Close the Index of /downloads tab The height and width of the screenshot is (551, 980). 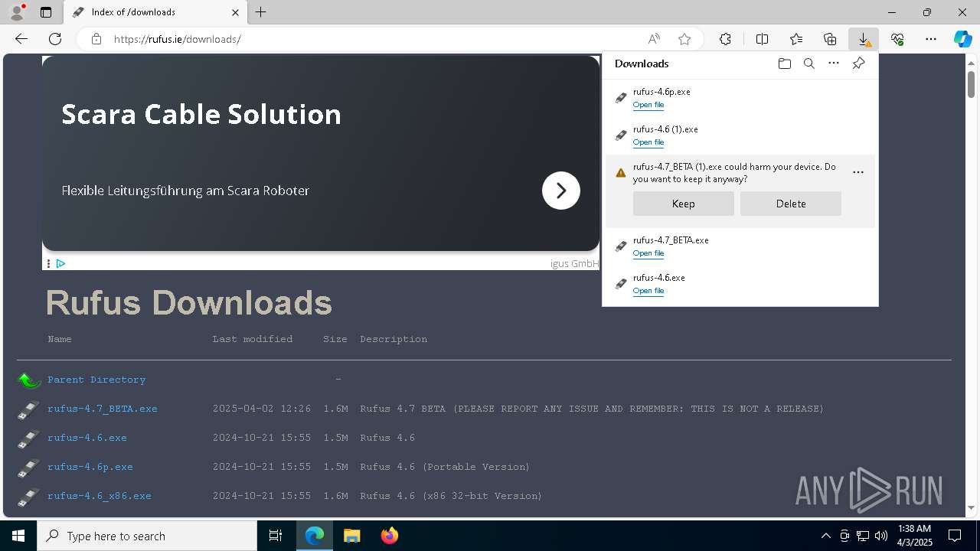235,12
